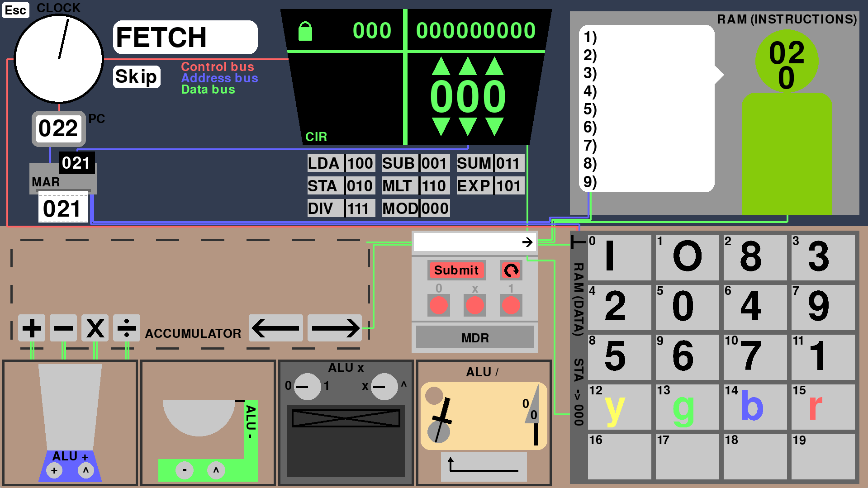Click the MDR label bar
The width and height of the screenshot is (868, 488).
click(474, 338)
